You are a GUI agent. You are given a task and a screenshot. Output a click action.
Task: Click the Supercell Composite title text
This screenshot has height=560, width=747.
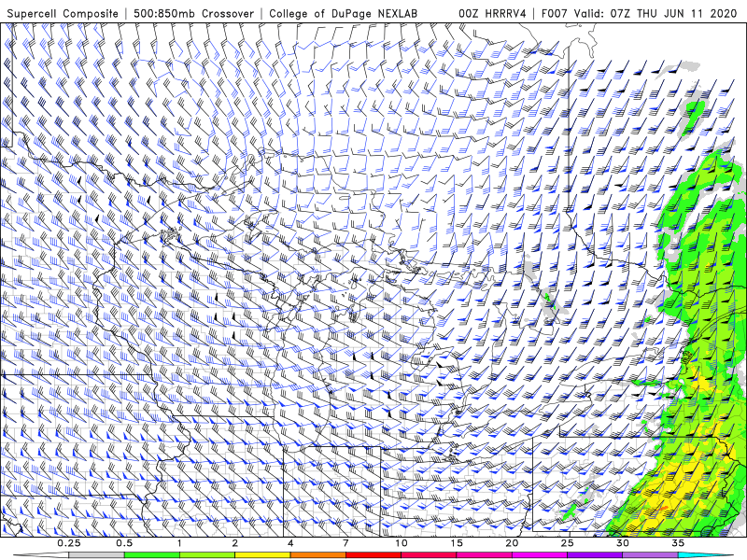point(63,13)
